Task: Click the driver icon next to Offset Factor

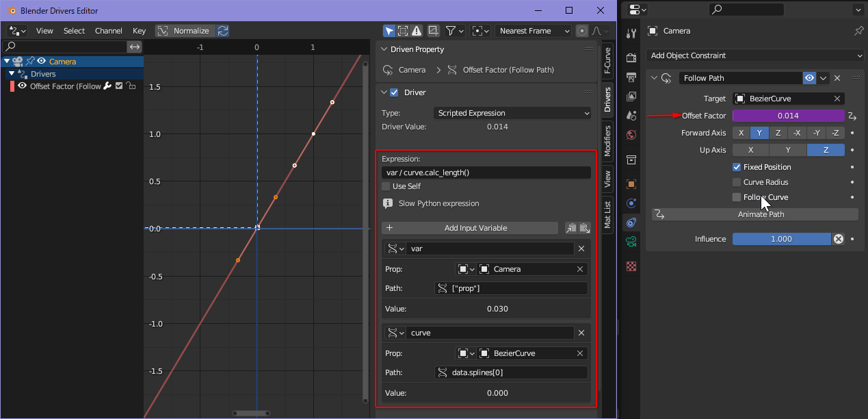Action: point(852,116)
